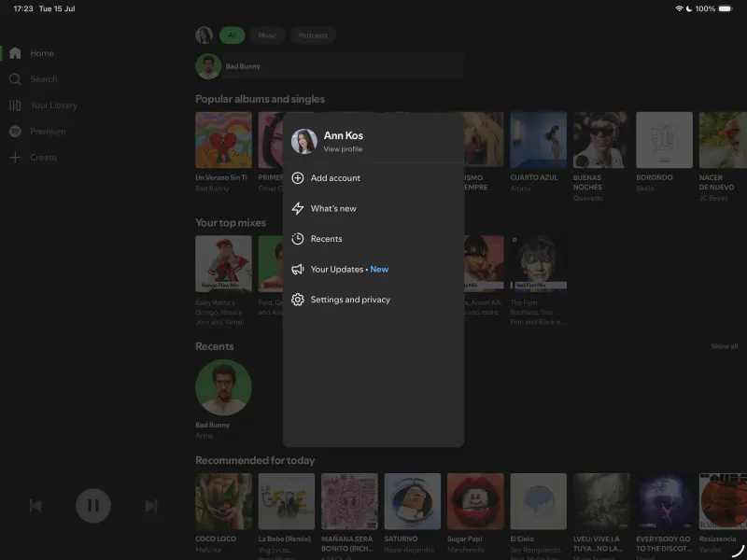This screenshot has height=560, width=747.
Task: Click View profile under Ann Kos
Action: [343, 149]
